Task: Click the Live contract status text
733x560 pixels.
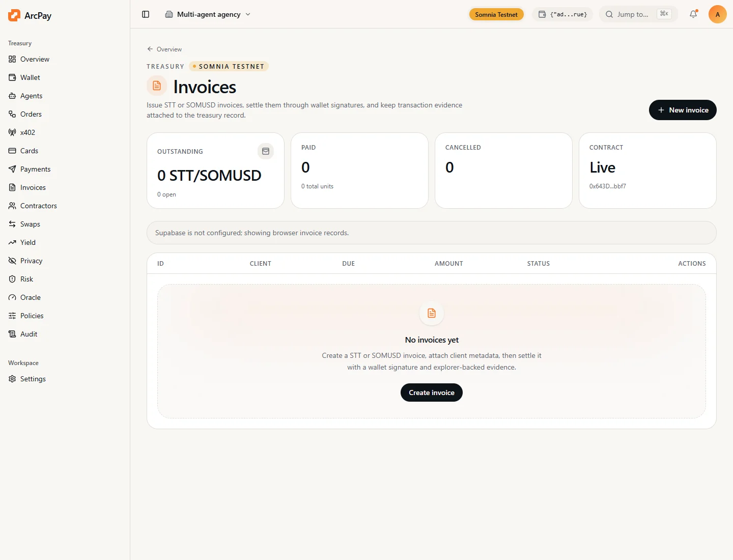Action: coord(603,167)
